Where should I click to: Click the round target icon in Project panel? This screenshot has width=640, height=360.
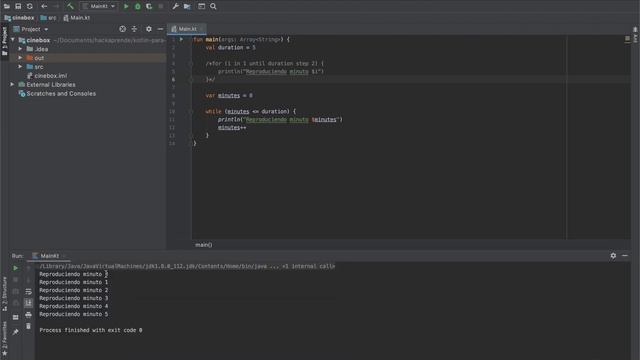coord(122,29)
